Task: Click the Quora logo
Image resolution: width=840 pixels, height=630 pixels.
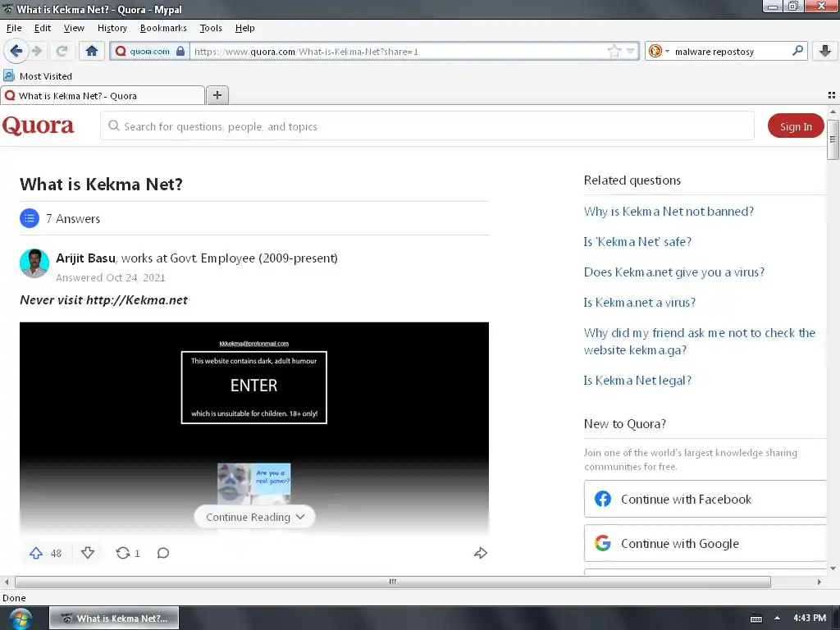Action: (x=38, y=126)
